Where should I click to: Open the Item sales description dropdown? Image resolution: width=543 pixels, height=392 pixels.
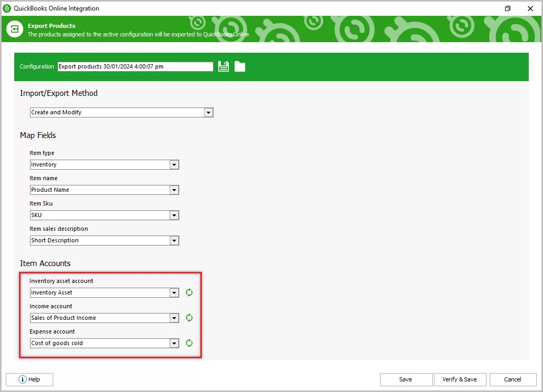click(x=174, y=240)
